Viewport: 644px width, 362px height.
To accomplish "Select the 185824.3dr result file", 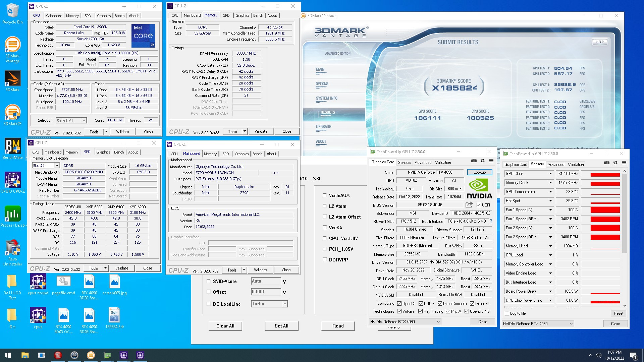I will (x=115, y=318).
